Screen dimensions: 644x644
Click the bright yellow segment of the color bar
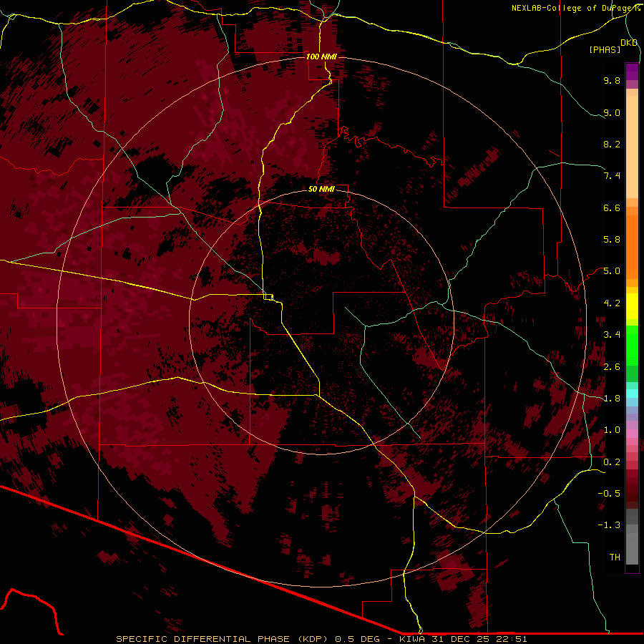[632, 306]
